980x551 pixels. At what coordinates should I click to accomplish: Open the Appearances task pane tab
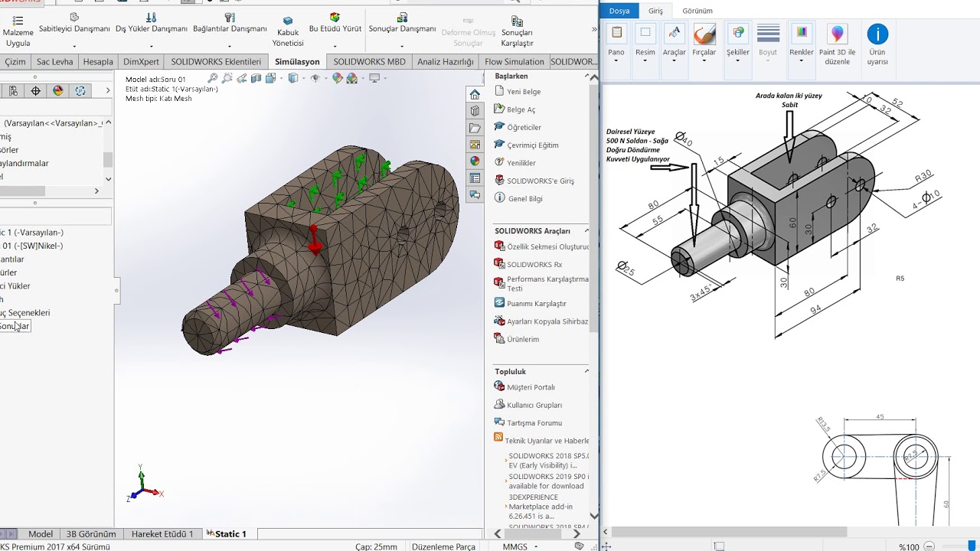(475, 161)
